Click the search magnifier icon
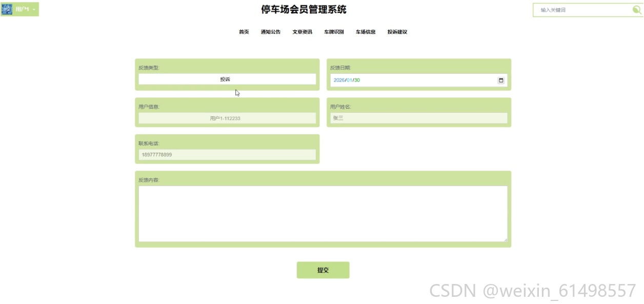 [x=637, y=10]
